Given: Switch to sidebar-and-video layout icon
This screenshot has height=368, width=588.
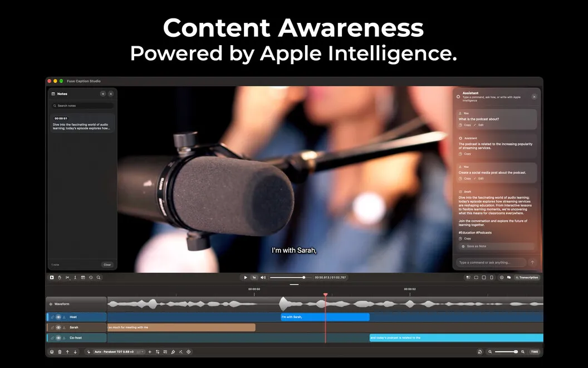Looking at the screenshot, I should [468, 278].
